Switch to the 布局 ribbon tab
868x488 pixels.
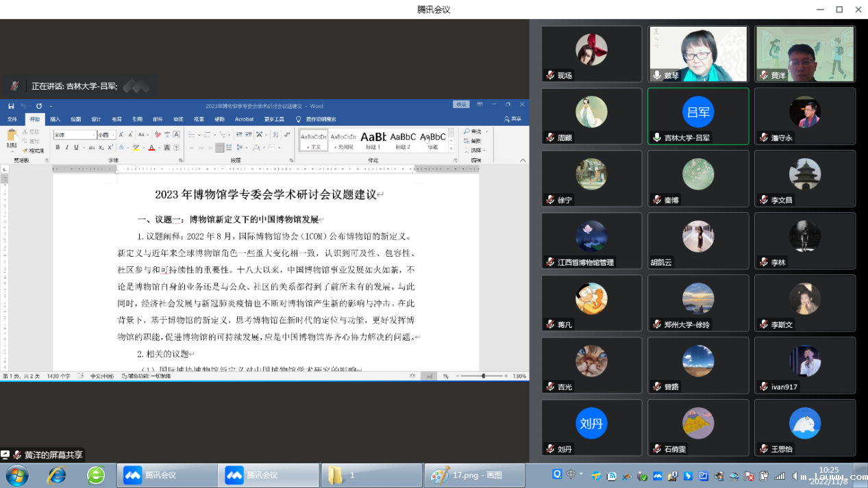click(x=116, y=119)
